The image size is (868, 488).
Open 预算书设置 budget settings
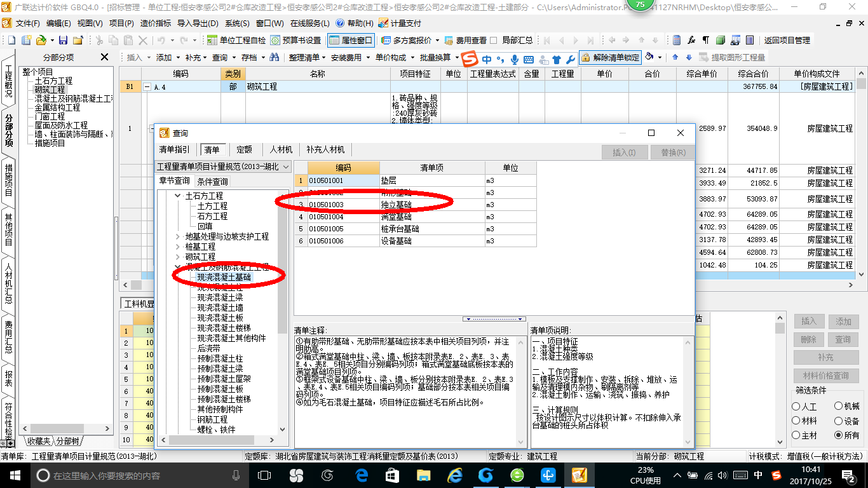click(x=295, y=40)
